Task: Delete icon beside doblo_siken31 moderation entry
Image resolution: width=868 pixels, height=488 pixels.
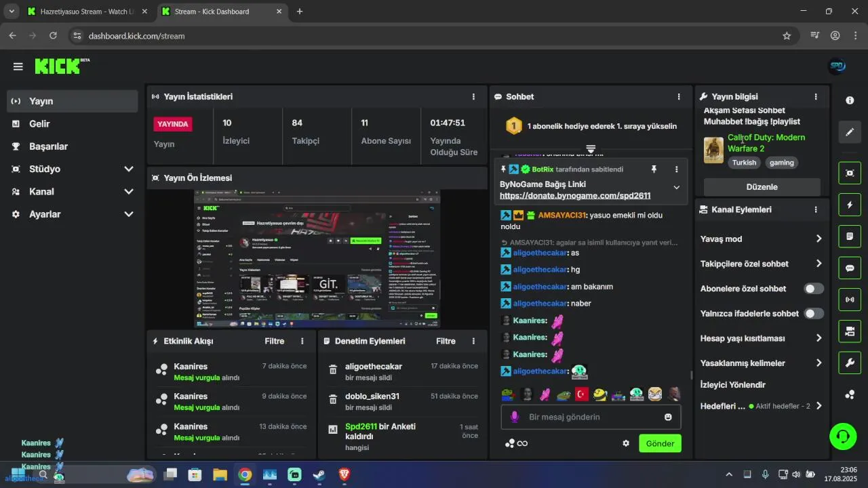Action: coord(333,399)
